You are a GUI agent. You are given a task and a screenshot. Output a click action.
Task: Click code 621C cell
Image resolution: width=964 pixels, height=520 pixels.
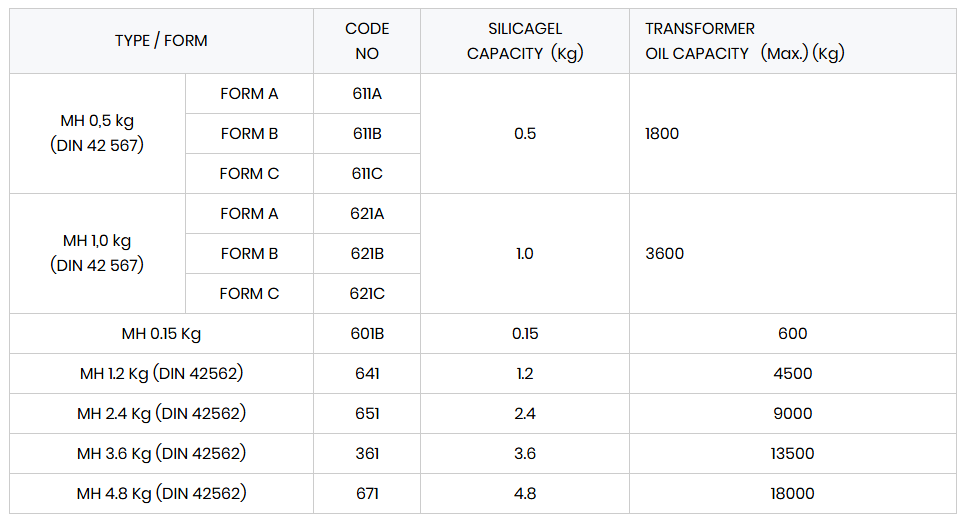point(367,293)
